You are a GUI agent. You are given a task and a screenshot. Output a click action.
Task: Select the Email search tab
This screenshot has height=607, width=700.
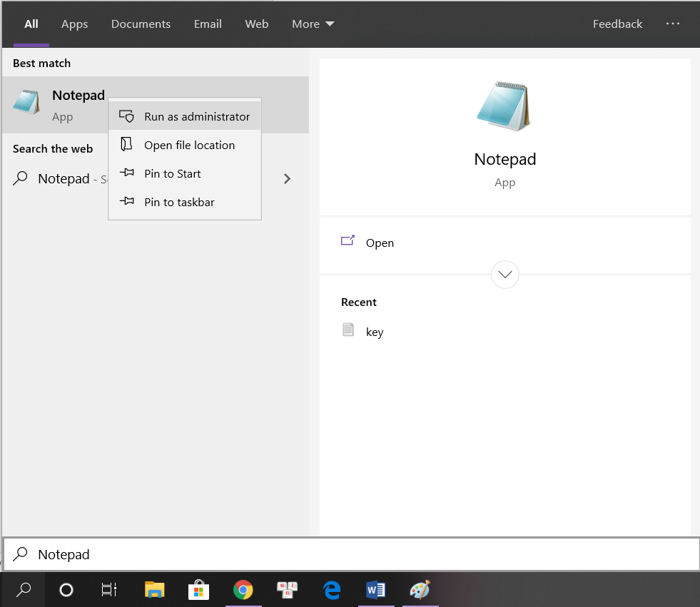pos(208,24)
